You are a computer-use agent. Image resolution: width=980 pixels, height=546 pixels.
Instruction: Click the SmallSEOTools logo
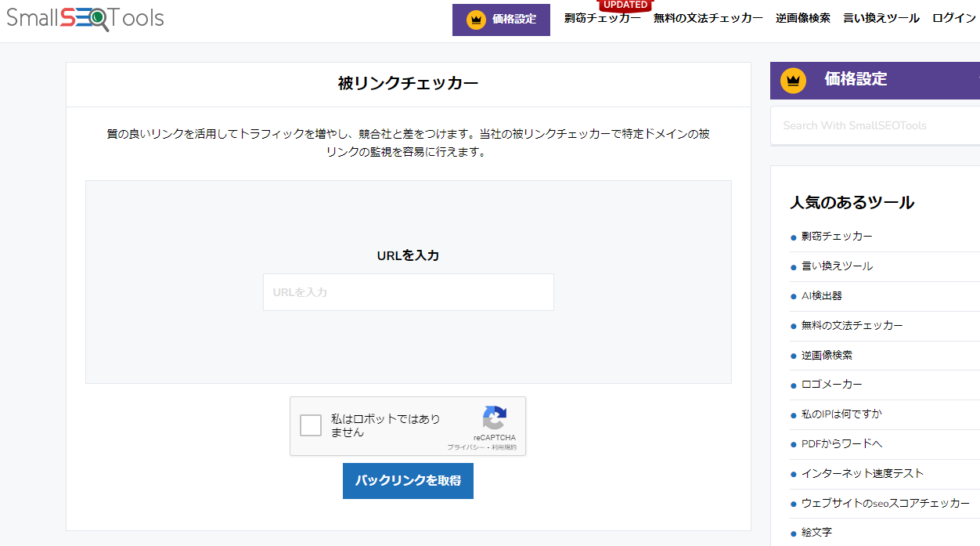pyautogui.click(x=85, y=18)
